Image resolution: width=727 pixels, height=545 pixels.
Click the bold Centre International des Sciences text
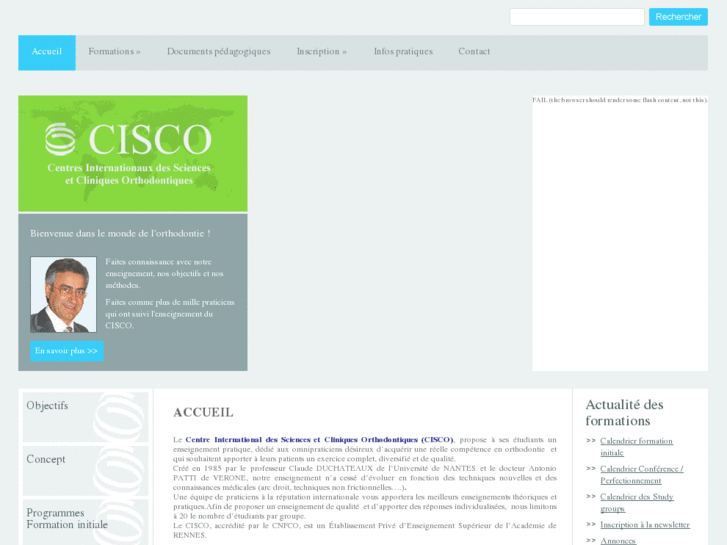[x=319, y=440]
